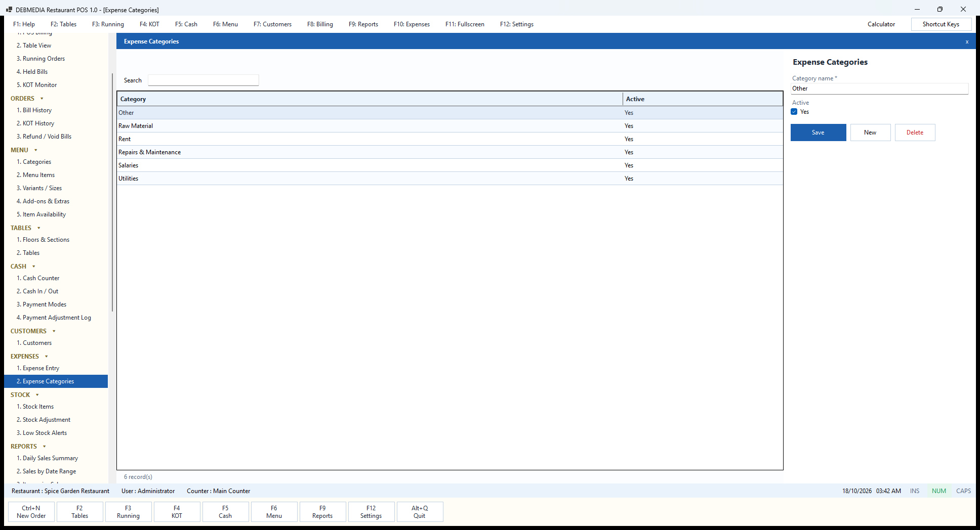Open KOT Monitor in sidebar
The width and height of the screenshot is (980, 530).
pyautogui.click(x=56, y=85)
